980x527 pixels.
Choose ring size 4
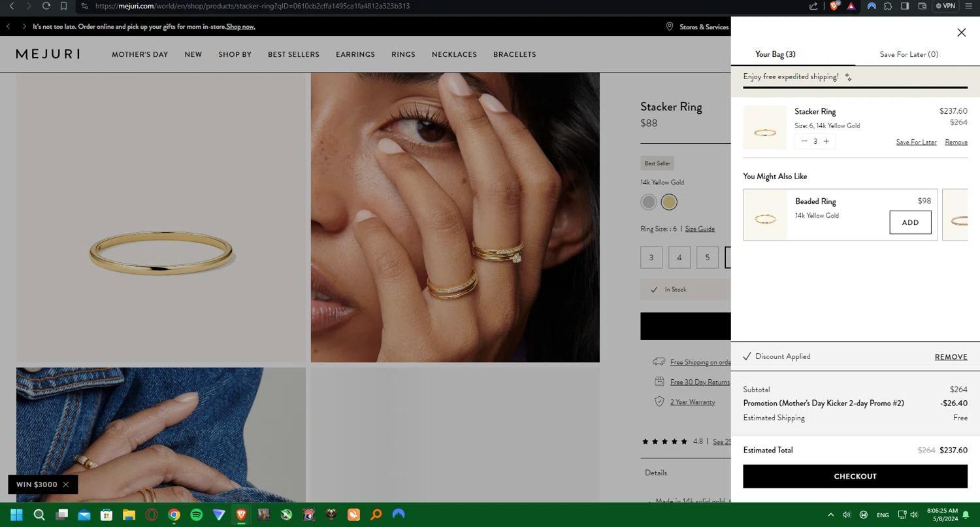pos(679,258)
